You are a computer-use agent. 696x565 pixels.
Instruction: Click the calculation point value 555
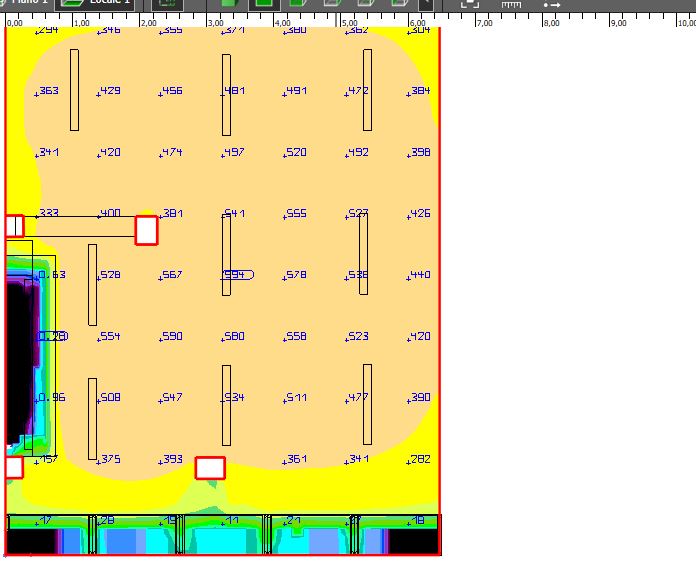click(x=296, y=213)
